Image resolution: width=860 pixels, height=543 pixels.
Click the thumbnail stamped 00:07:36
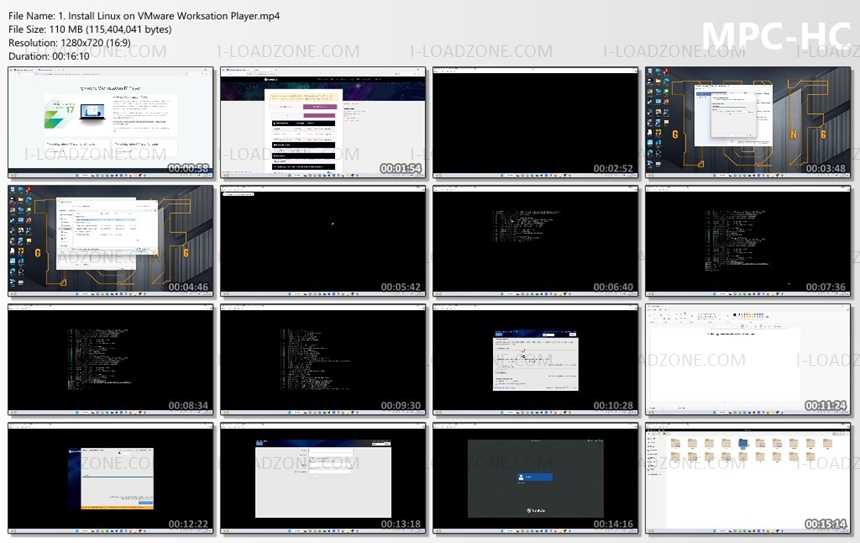(748, 241)
